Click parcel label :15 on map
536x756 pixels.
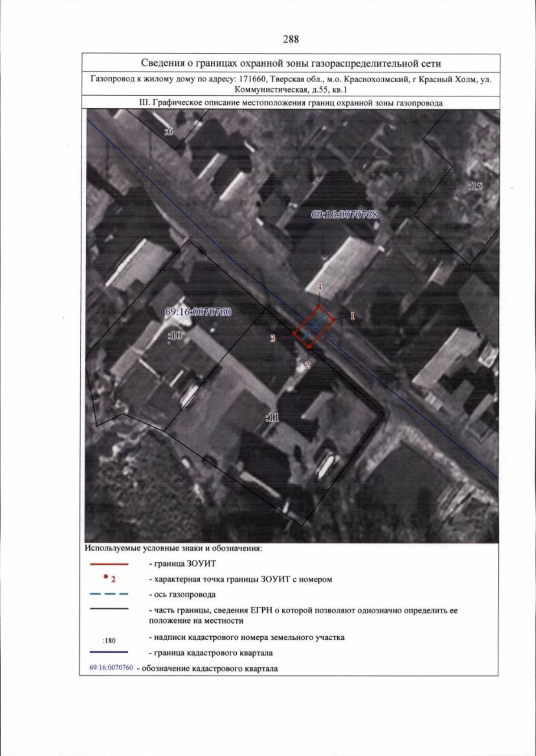coord(475,186)
